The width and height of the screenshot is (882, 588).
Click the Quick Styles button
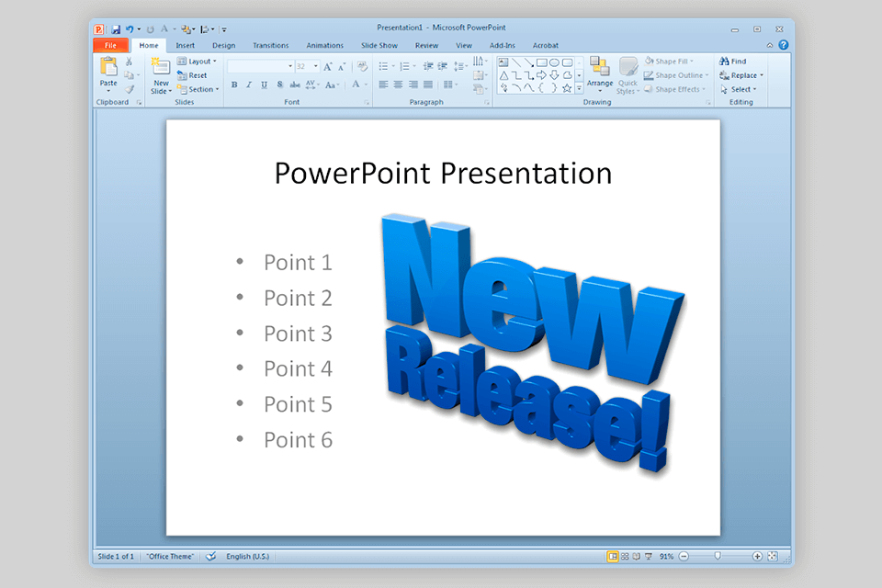point(628,75)
